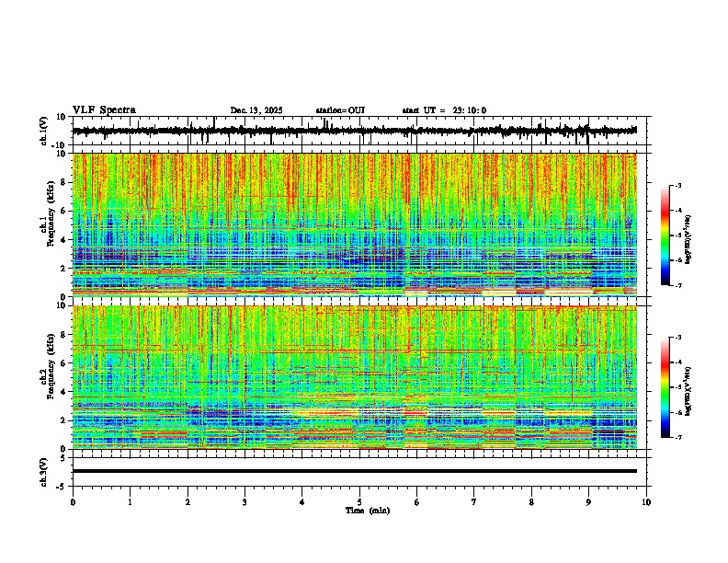Click the "-7" label on ch.1 color bar
728x563 pixels.
[x=678, y=285]
